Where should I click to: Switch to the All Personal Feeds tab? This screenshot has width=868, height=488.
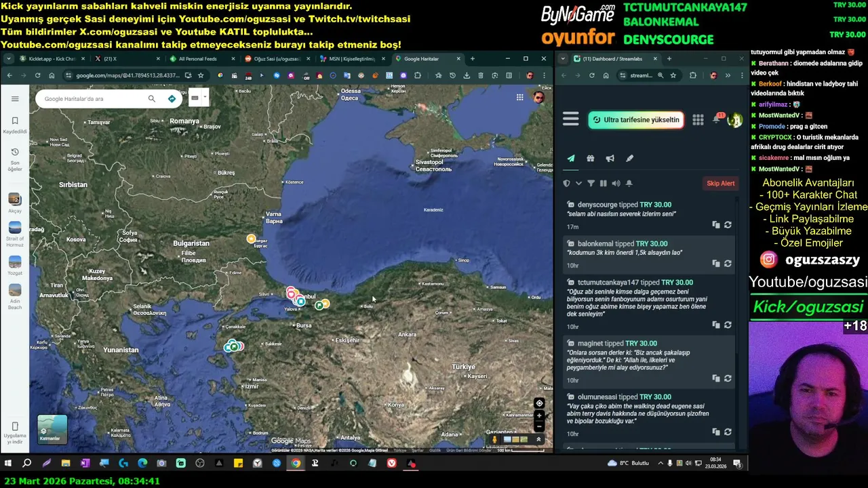[x=201, y=59]
